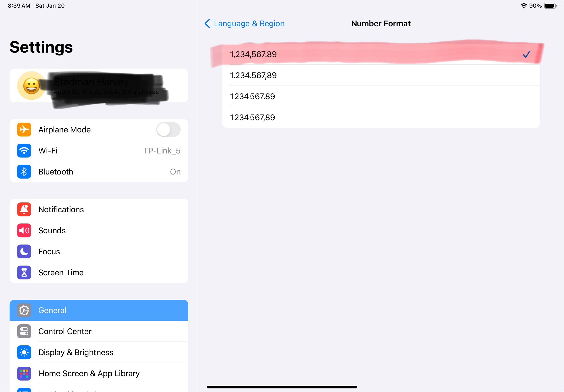Go back using the back chevron arrow

(207, 24)
